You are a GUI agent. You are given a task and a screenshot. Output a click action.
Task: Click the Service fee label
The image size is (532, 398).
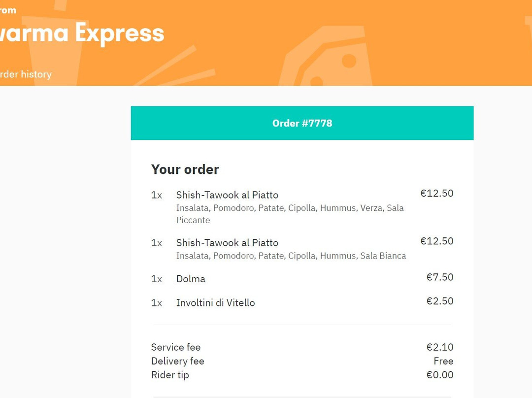coord(176,347)
